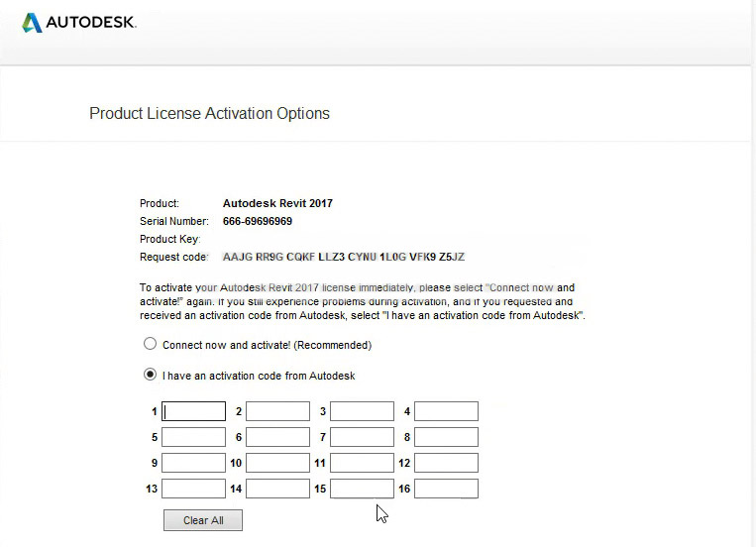The height and width of the screenshot is (547, 756).
Task: Click activation code field 4
Action: (x=447, y=411)
